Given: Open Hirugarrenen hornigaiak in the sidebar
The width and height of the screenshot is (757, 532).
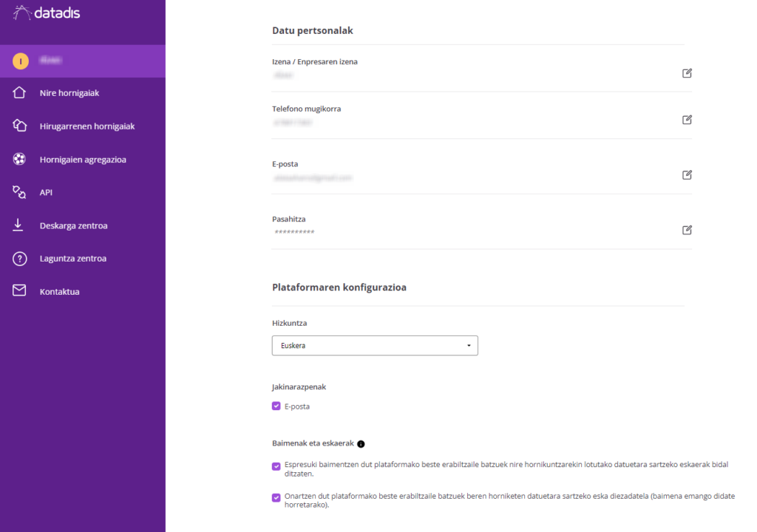Looking at the screenshot, I should tap(87, 126).
